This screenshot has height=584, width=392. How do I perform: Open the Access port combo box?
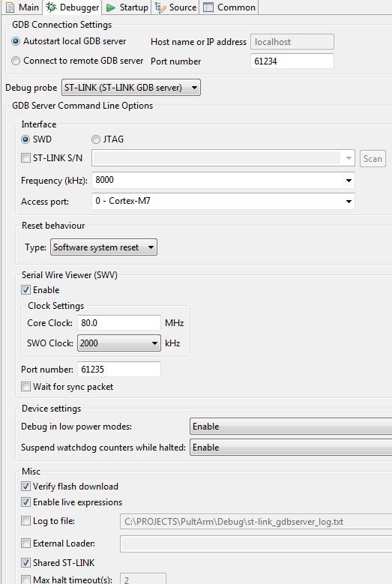(223, 201)
